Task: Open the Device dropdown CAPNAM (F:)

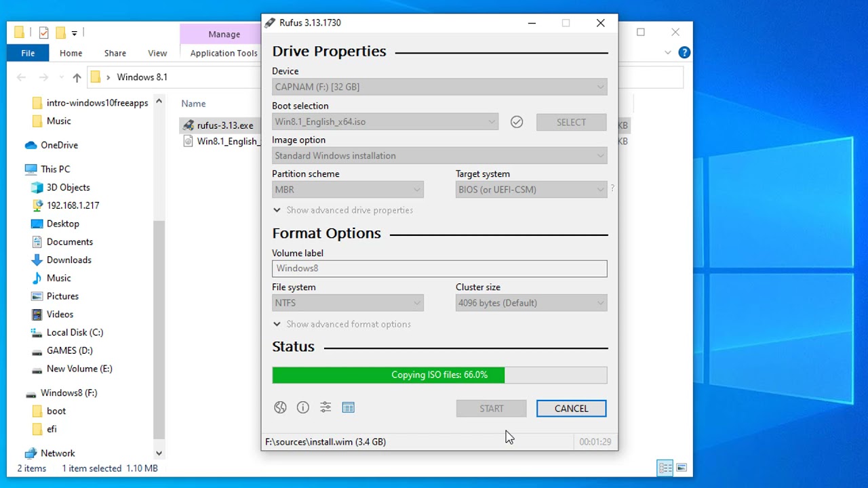Action: pyautogui.click(x=439, y=87)
